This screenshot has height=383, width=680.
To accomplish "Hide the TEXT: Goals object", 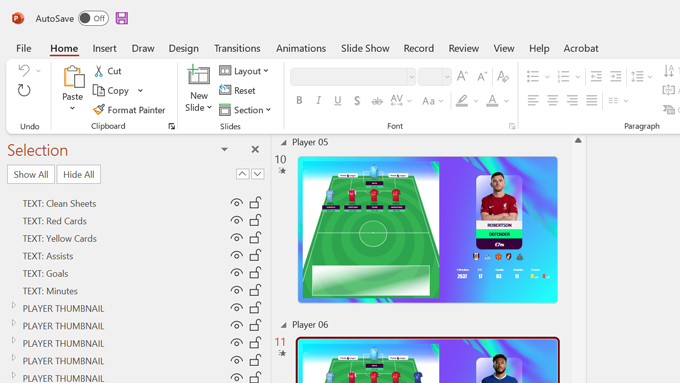I will [x=236, y=273].
